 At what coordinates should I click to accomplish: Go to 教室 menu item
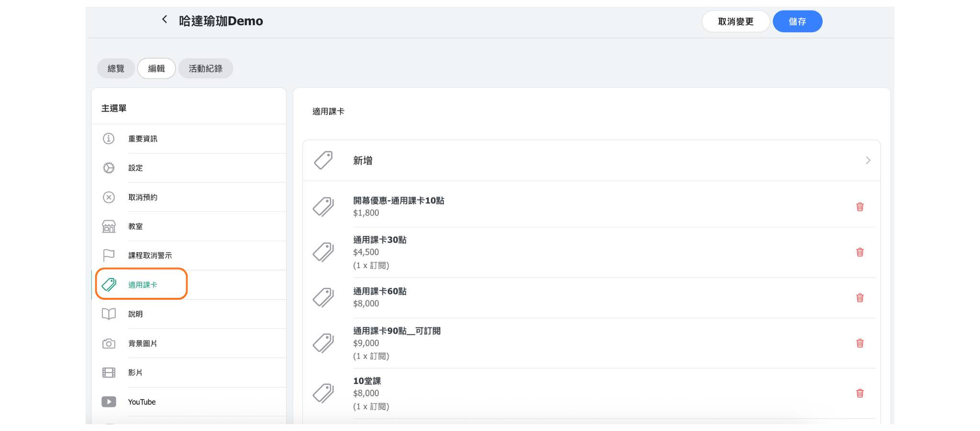[x=135, y=227]
